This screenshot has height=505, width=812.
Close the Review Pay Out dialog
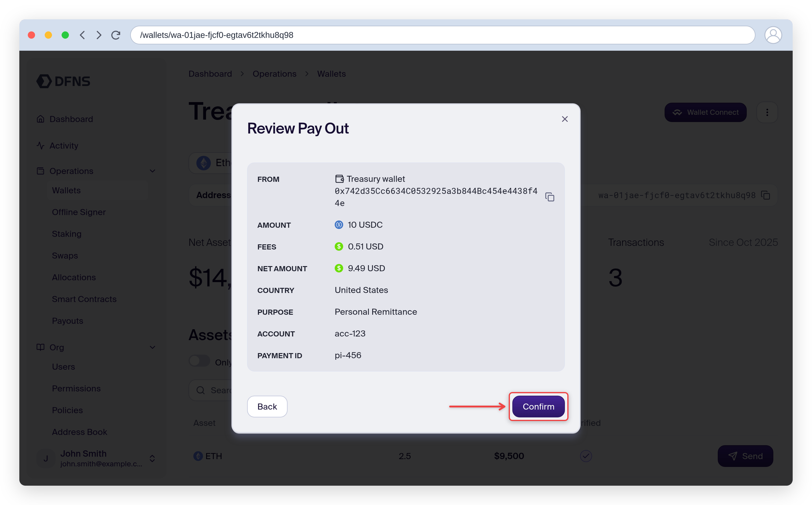click(565, 119)
